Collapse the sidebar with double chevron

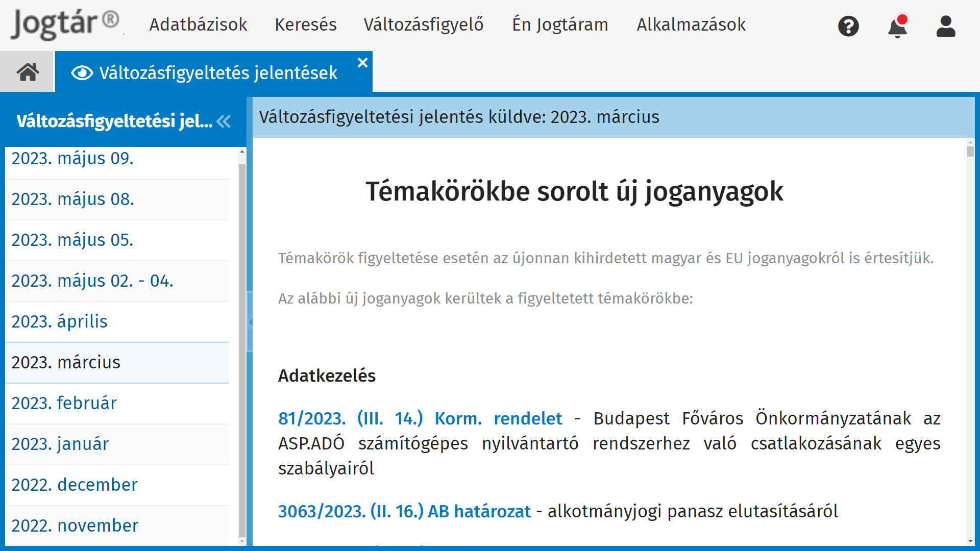click(x=224, y=121)
